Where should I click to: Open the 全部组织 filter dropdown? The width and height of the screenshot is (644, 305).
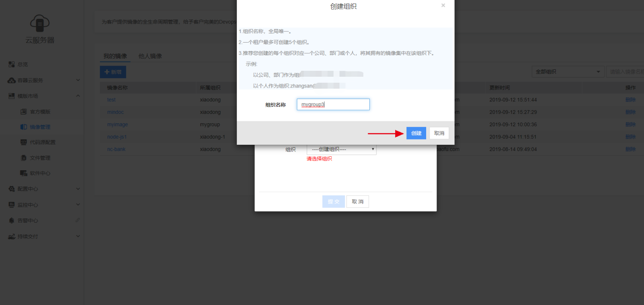568,72
